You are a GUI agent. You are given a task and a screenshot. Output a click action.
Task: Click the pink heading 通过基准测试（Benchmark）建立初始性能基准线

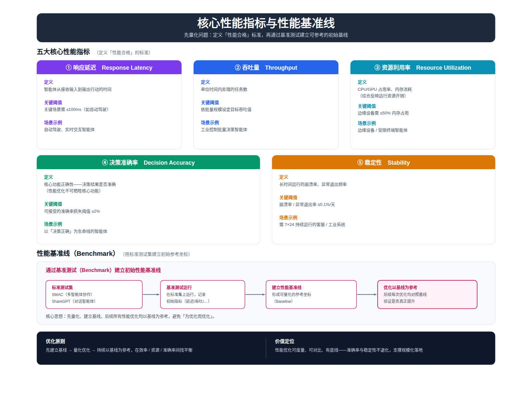(103, 270)
